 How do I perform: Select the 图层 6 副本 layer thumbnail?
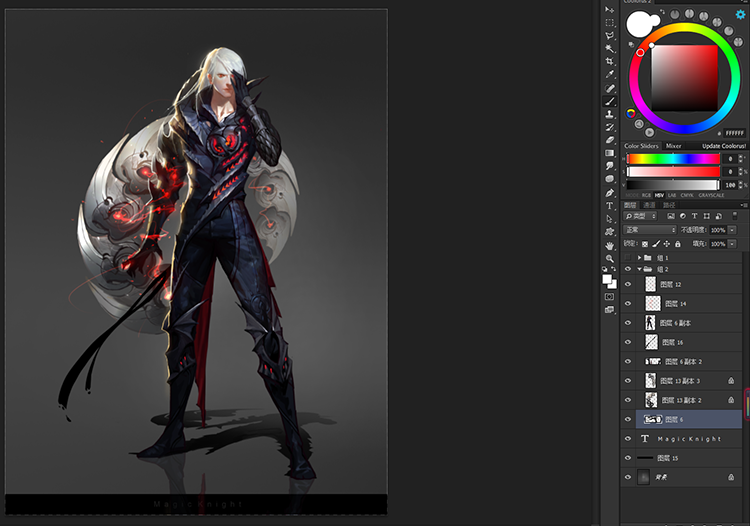click(649, 323)
